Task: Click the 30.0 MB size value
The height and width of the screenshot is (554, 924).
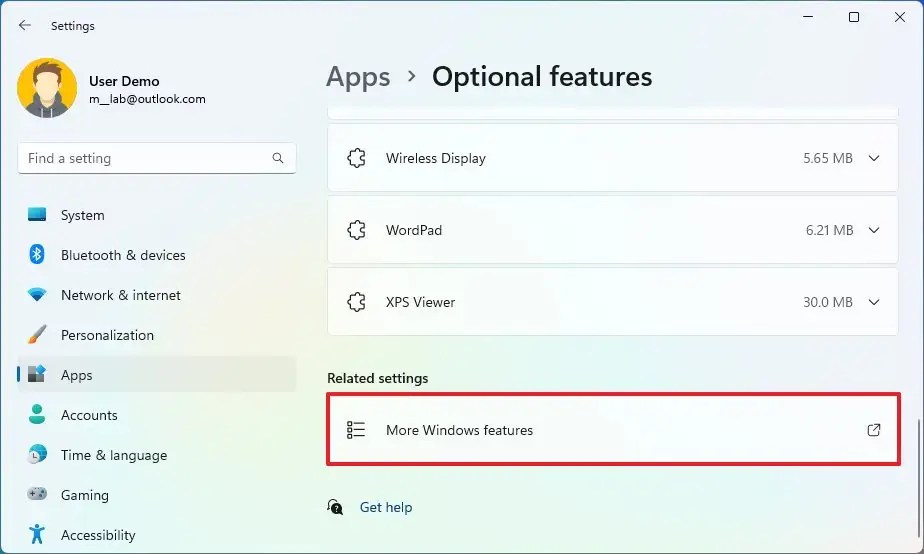Action: pos(828,302)
